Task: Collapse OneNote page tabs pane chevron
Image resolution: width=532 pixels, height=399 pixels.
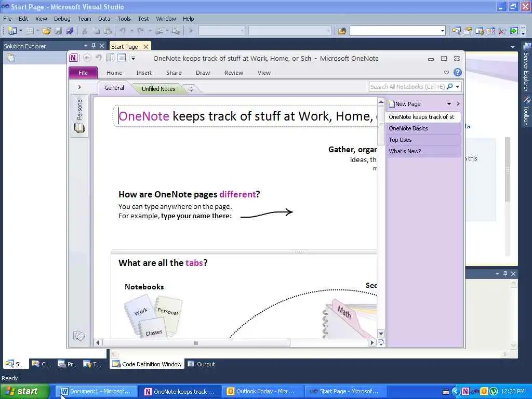Action: point(458,103)
